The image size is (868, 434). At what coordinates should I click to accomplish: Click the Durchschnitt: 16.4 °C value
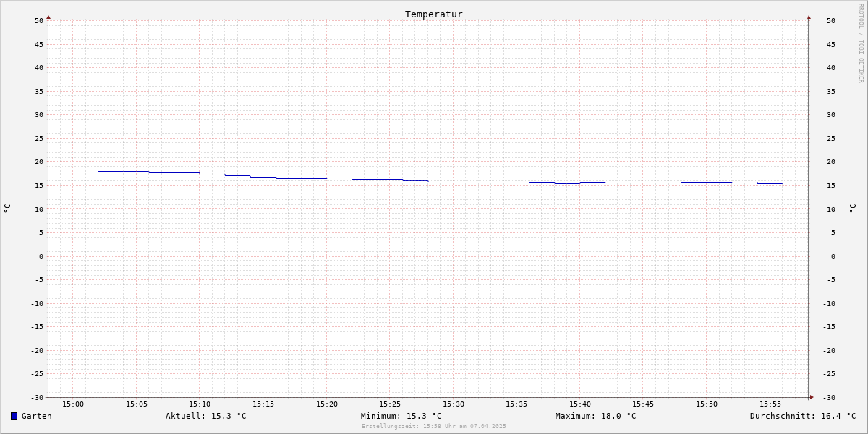(x=803, y=416)
